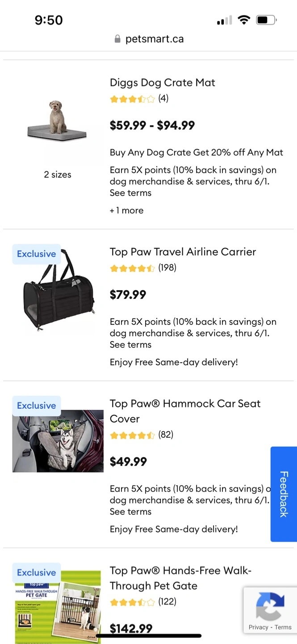
Task: Expand the "+1 more" offers
Action: [127, 211]
